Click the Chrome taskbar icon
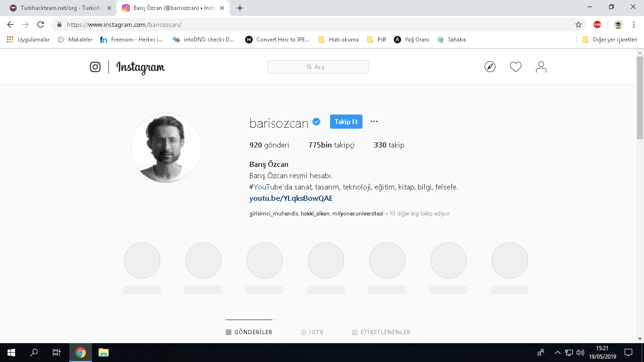Viewport: 644px width, 362px height. click(x=81, y=353)
